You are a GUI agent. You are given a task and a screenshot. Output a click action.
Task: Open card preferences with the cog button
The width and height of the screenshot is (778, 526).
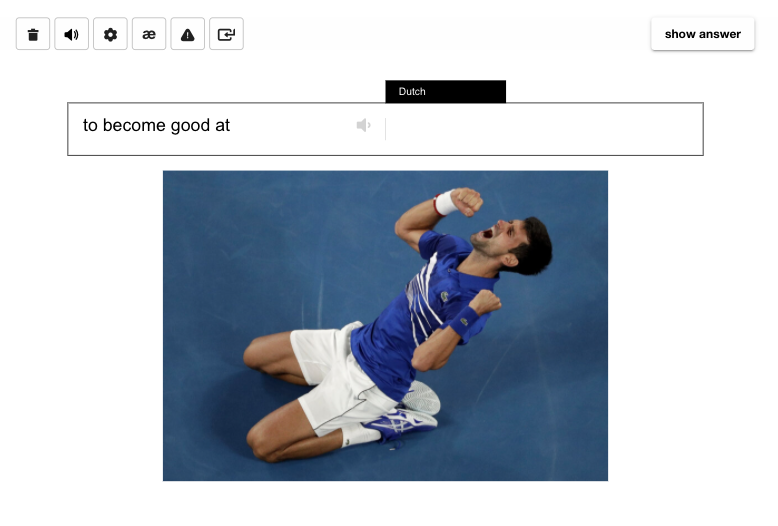point(110,34)
